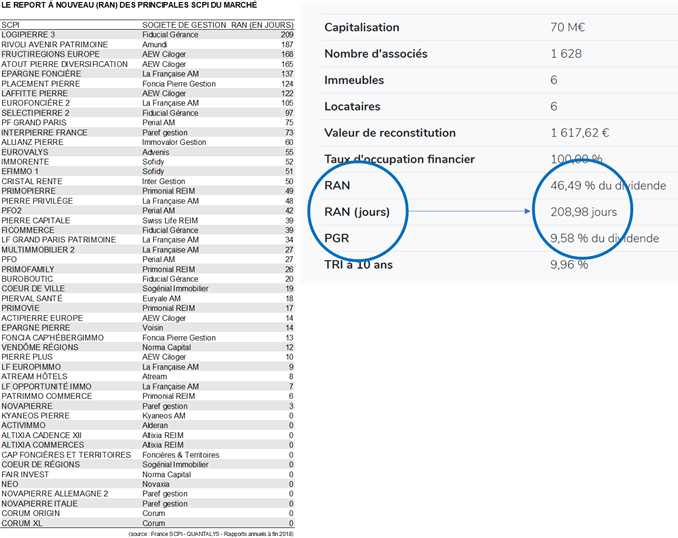Click ALTIXIA CADENCE XII in the list
The width and height of the screenshot is (678, 538).
pyautogui.click(x=41, y=435)
